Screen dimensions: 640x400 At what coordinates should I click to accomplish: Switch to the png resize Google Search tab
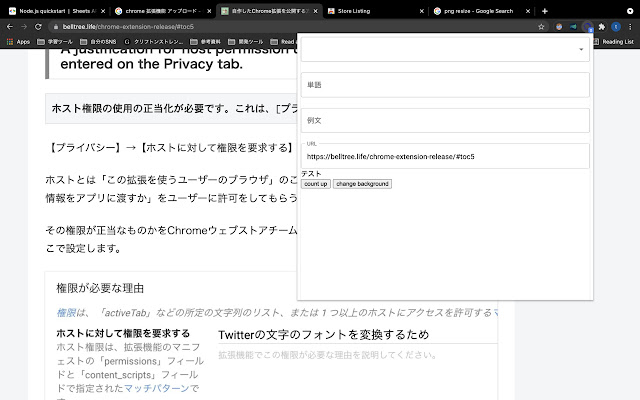pos(482,11)
